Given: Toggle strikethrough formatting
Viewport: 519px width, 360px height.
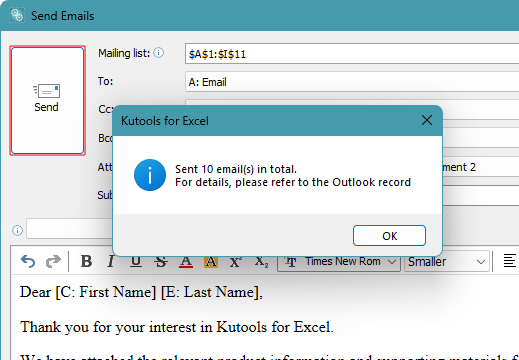Looking at the screenshot, I should pyautogui.click(x=161, y=261).
